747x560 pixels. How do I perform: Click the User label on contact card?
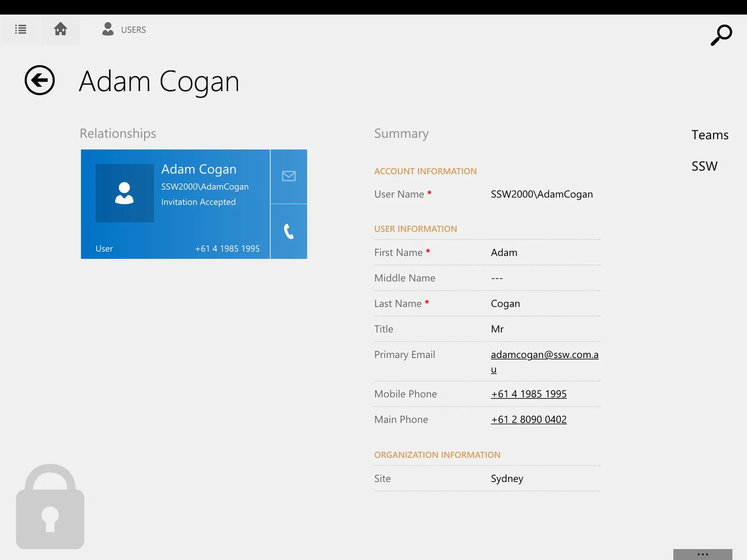[x=104, y=249]
